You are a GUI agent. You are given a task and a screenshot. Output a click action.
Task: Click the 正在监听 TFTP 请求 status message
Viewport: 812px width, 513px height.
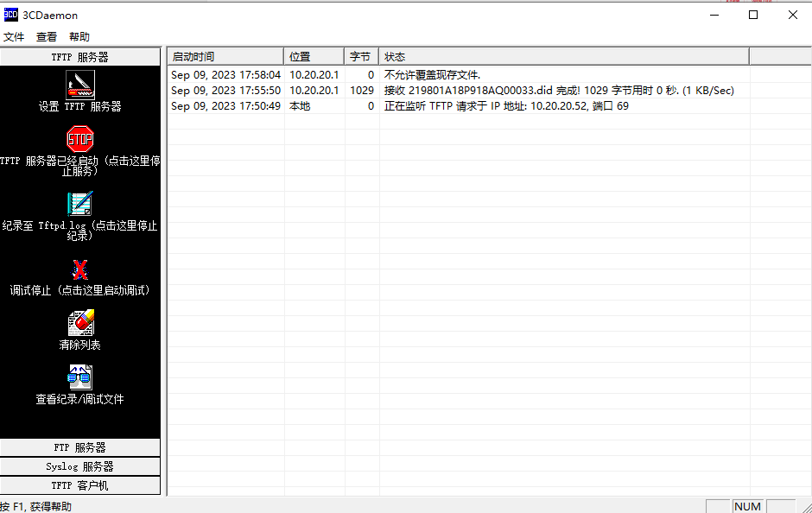(506, 106)
